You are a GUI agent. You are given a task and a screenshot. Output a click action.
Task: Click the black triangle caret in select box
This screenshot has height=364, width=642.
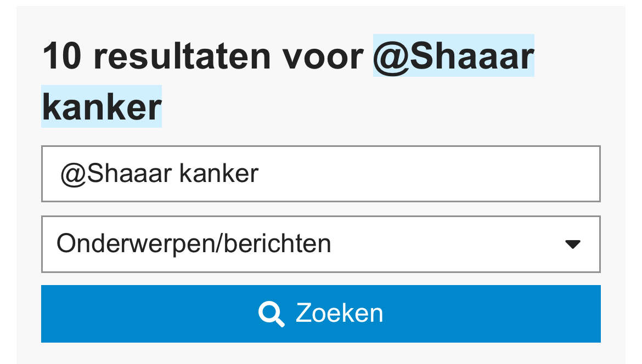pos(572,244)
